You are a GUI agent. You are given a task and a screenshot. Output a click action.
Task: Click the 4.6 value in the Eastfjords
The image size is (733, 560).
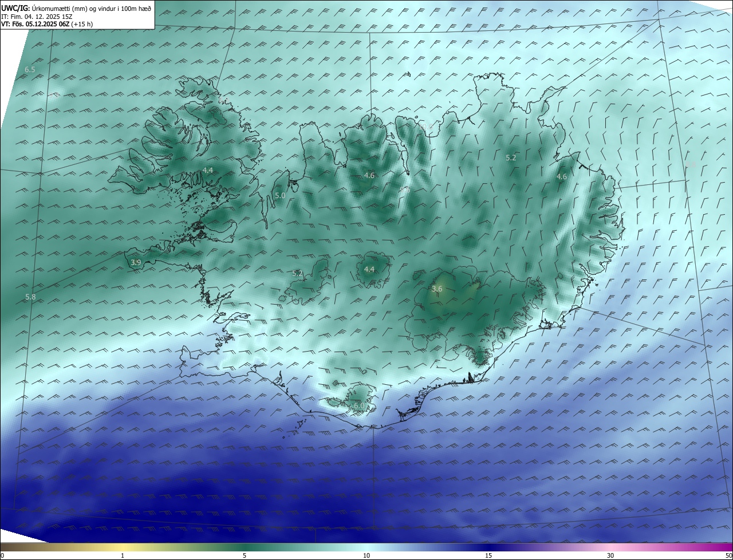pyautogui.click(x=562, y=176)
